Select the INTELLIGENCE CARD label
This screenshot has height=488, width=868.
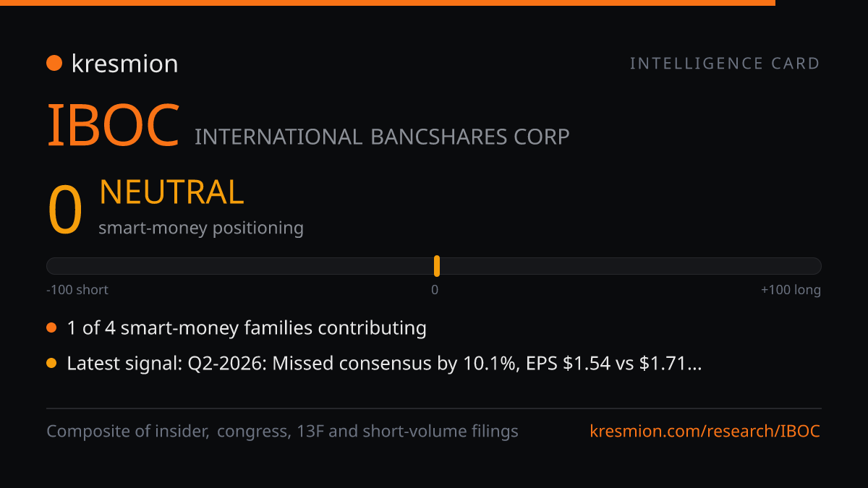coord(725,64)
